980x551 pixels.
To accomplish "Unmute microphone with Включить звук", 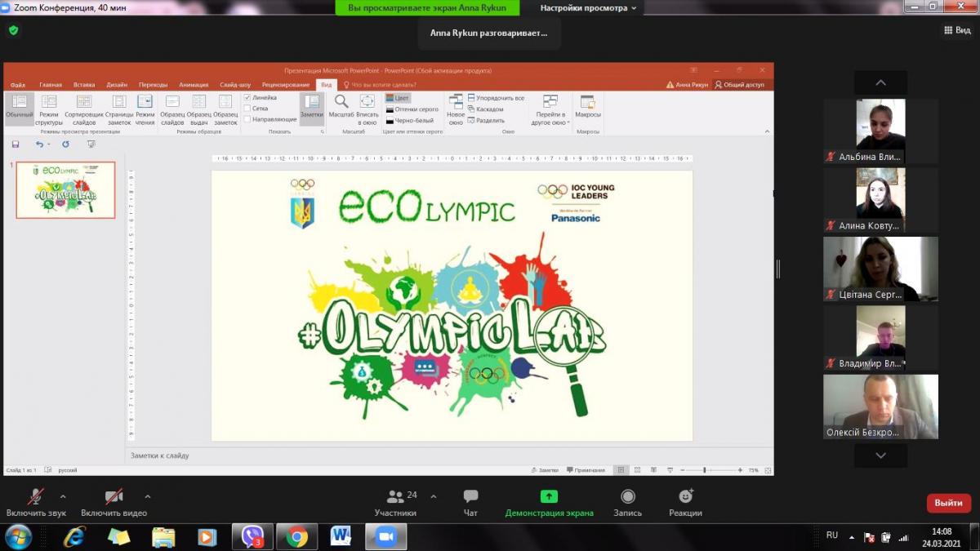I will point(36,497).
